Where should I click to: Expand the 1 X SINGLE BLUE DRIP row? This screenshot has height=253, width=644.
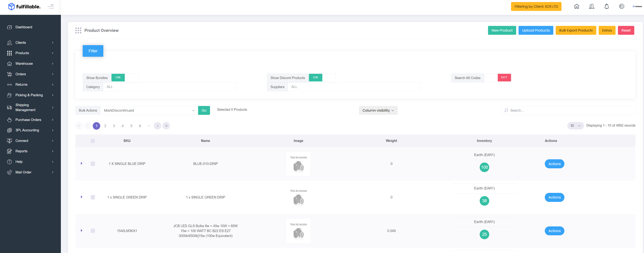[81, 163]
